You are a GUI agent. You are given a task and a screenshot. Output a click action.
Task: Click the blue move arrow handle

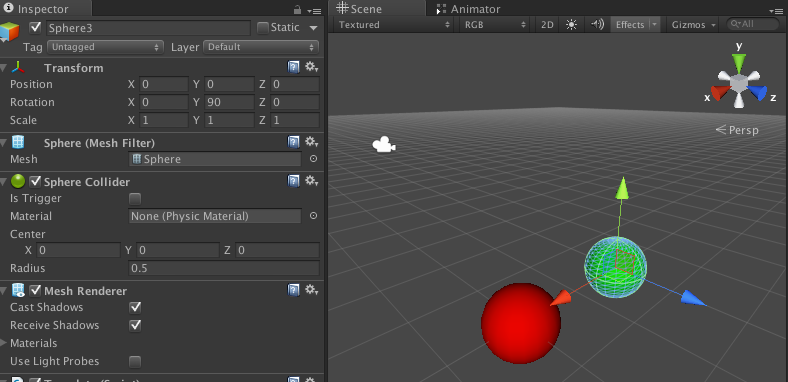click(x=693, y=299)
